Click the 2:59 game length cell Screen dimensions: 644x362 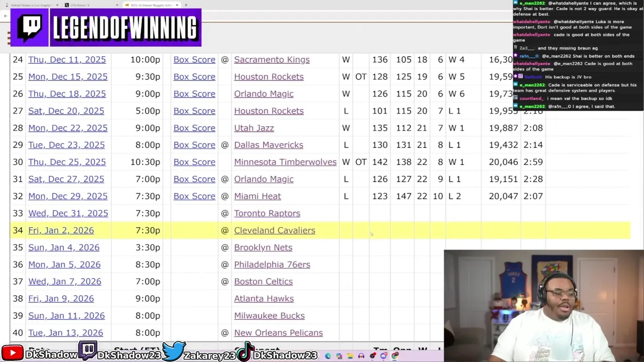[533, 162]
